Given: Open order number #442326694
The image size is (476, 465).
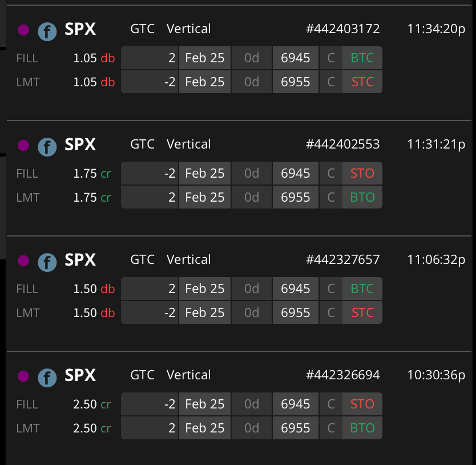Looking at the screenshot, I should 343,375.
